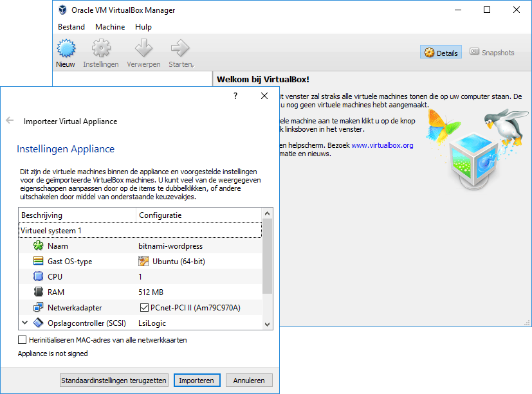The height and width of the screenshot is (394, 532).
Task: Click Standaardinstellingen terugzetten button
Action: tap(114, 381)
